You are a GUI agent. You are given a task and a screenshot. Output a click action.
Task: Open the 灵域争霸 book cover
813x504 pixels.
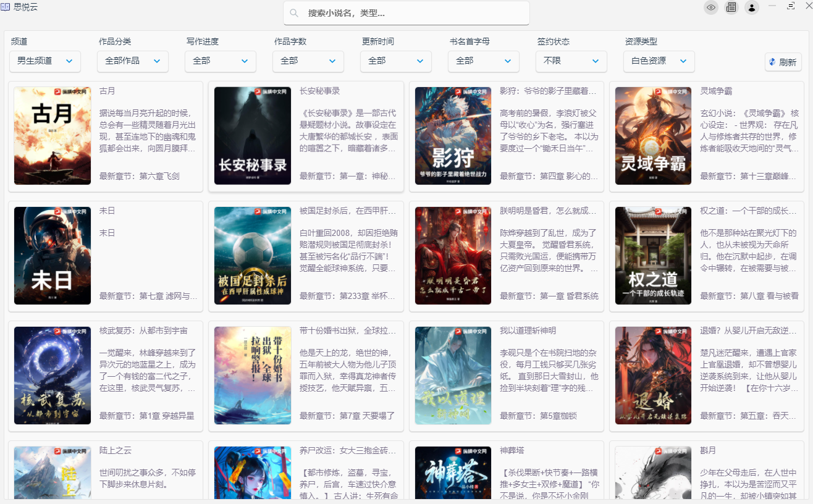coord(653,136)
